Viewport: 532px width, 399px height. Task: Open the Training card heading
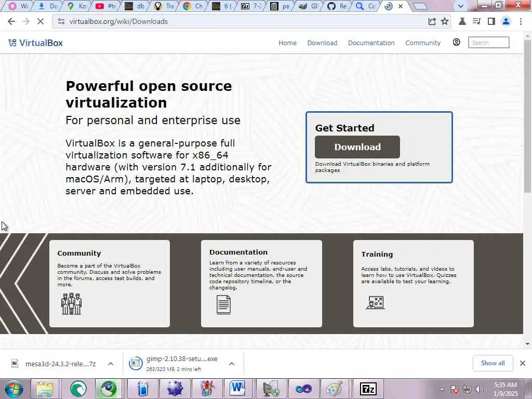377,254
